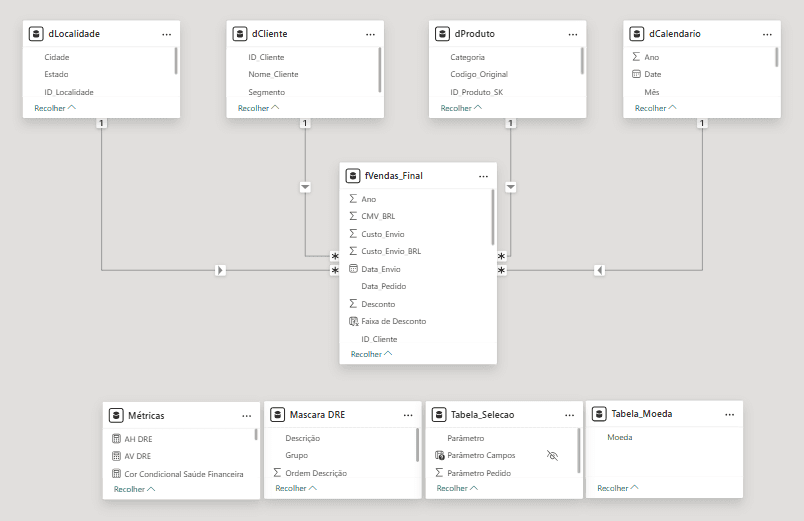The height and width of the screenshot is (521, 804).
Task: Select the Nome_Cliente field in dCliente
Action: (x=273, y=74)
